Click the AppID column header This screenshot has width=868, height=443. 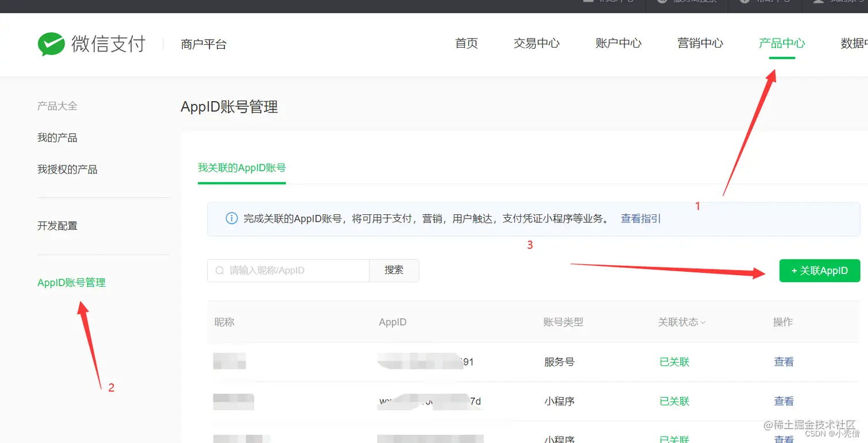pos(393,322)
